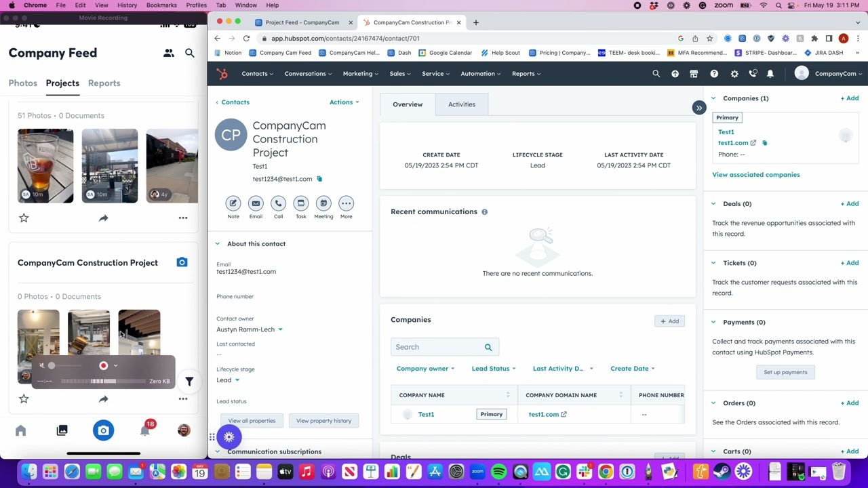The image size is (868, 488).
Task: Collapse the Tickets (0) sidebar section
Action: click(713, 263)
